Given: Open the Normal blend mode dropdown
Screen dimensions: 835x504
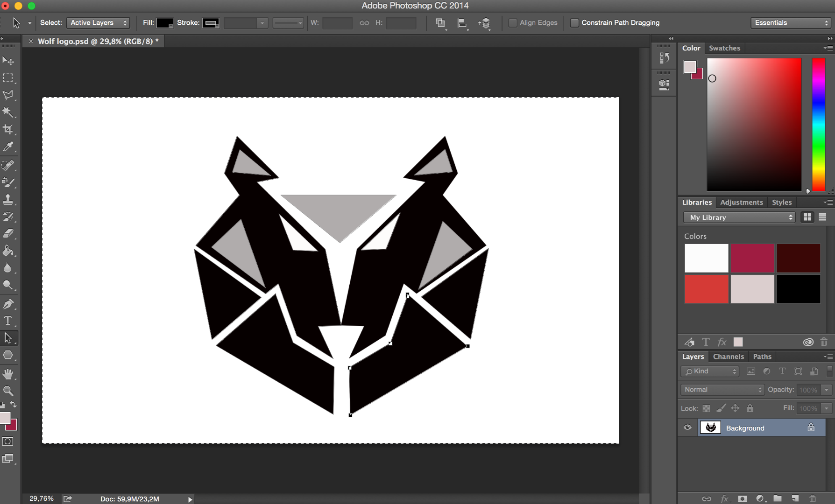Looking at the screenshot, I should click(x=722, y=390).
